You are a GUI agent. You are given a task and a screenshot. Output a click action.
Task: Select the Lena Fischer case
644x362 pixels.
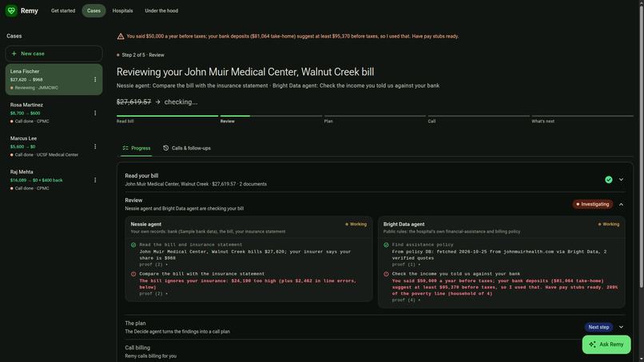[x=54, y=79]
